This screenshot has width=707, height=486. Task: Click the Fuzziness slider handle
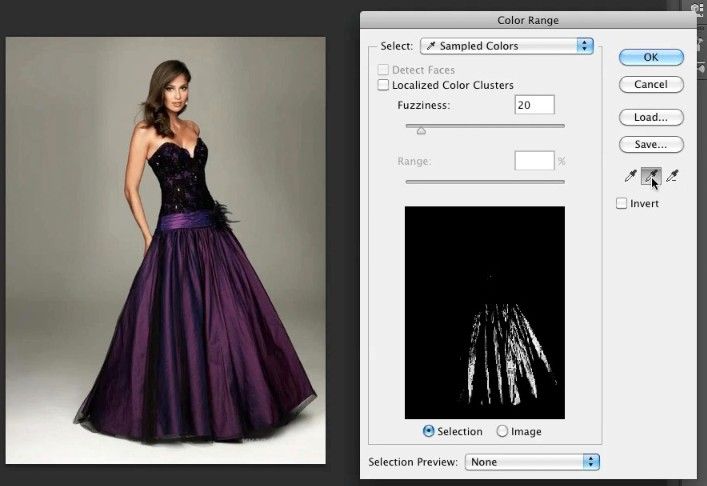click(421, 129)
